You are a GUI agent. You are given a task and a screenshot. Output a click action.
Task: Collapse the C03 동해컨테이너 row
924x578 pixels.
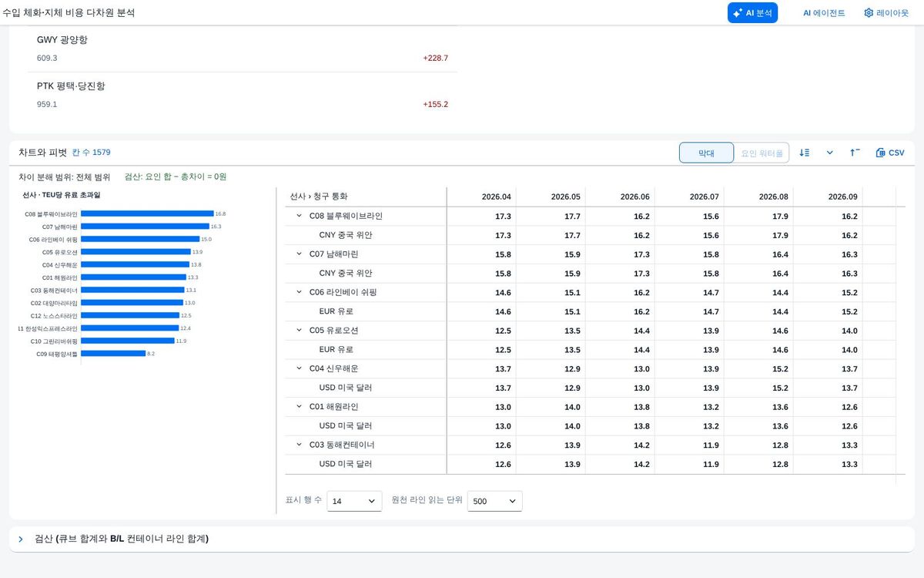(x=299, y=445)
